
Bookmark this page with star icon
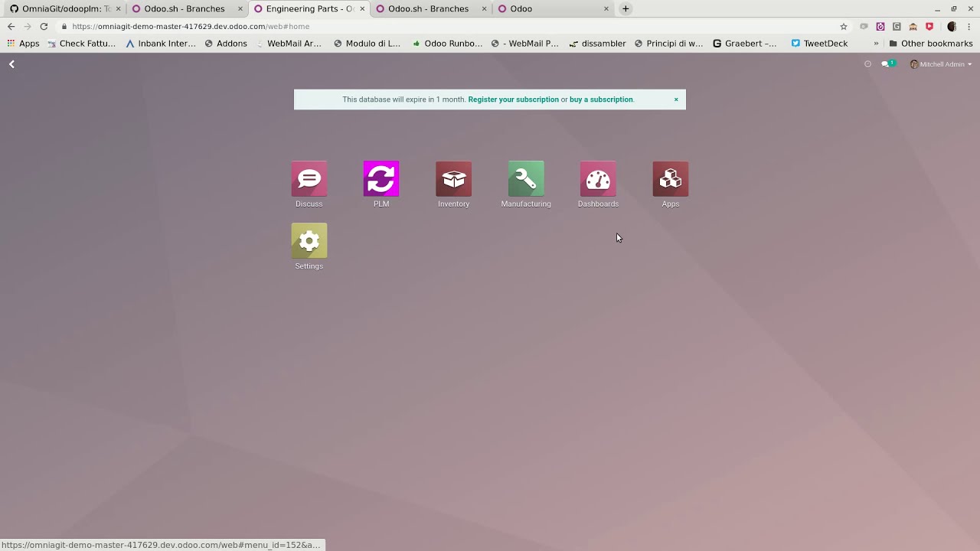point(844,26)
